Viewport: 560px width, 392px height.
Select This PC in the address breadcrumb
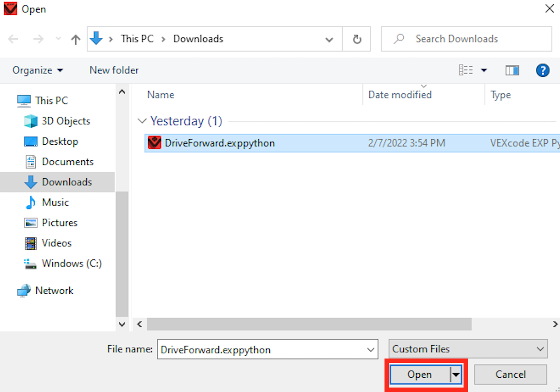[x=137, y=39]
